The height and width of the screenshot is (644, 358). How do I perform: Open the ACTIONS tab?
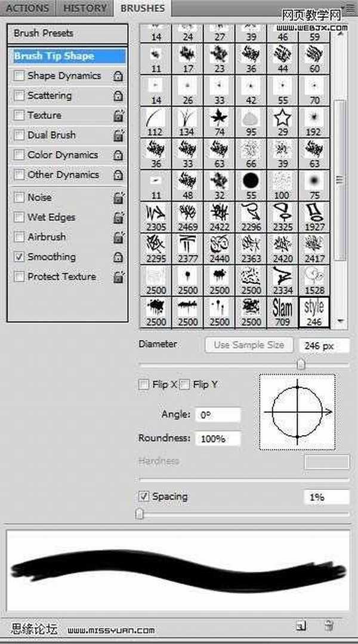(x=27, y=8)
